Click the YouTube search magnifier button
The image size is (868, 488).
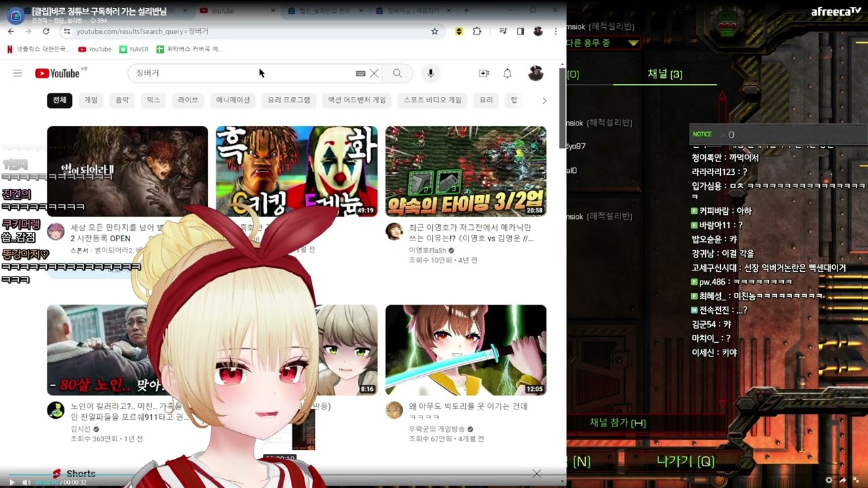tap(397, 73)
